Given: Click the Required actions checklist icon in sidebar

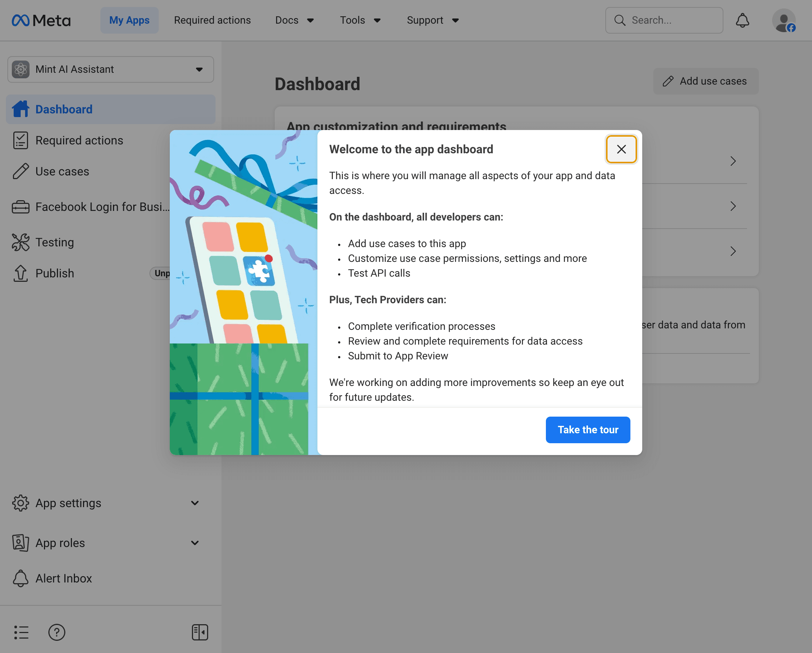Looking at the screenshot, I should (x=21, y=140).
